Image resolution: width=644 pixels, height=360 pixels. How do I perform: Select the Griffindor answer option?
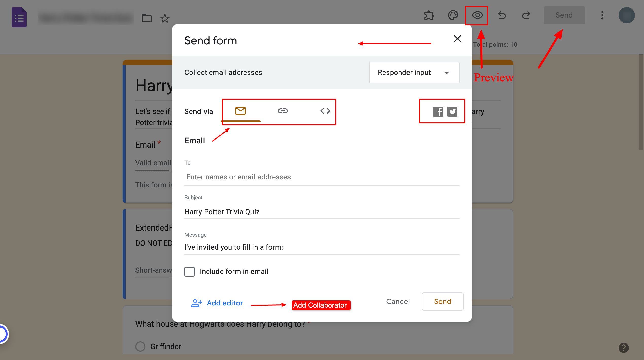(140, 346)
